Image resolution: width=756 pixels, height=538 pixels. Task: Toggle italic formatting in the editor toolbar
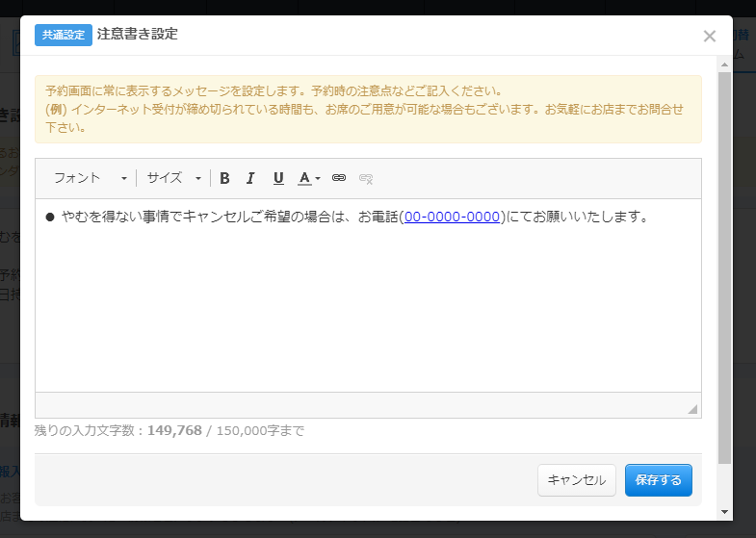[250, 178]
